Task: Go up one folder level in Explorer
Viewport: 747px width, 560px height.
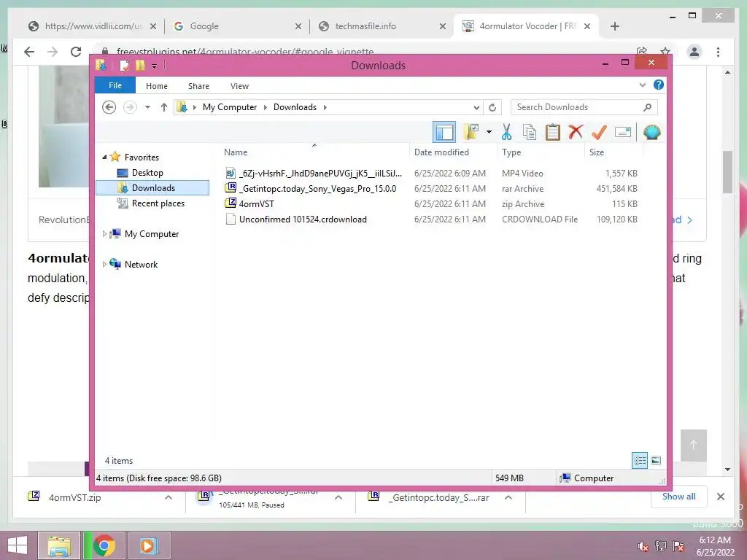Action: point(164,107)
